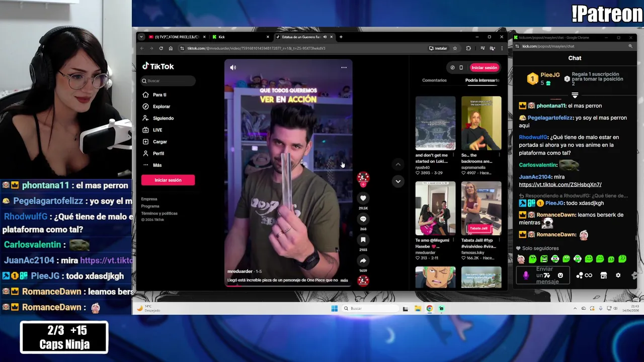This screenshot has width=644, height=362.
Task: Open the 7TV emote menu in chat
Action: [547, 276]
